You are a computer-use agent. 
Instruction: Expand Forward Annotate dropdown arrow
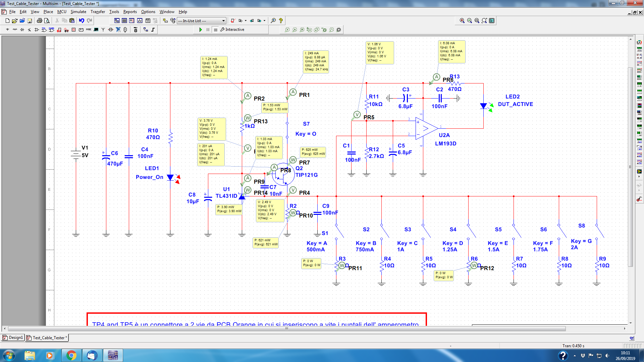tap(265, 21)
